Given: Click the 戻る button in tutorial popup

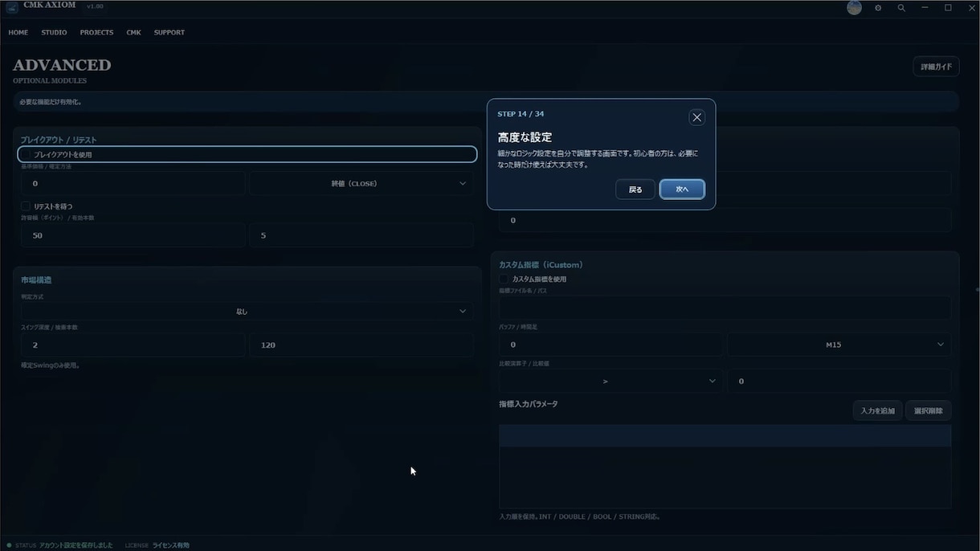Looking at the screenshot, I should (635, 190).
